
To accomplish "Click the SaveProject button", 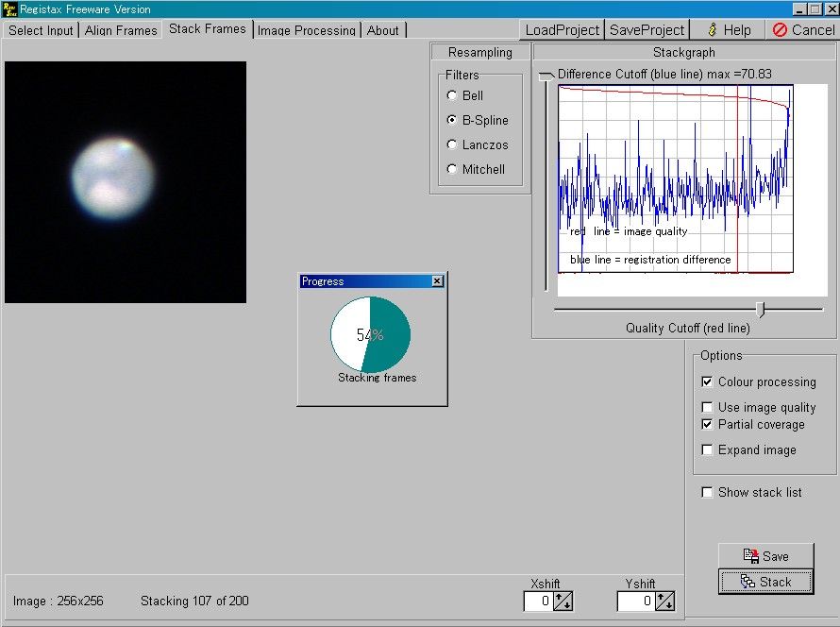I will tap(647, 29).
